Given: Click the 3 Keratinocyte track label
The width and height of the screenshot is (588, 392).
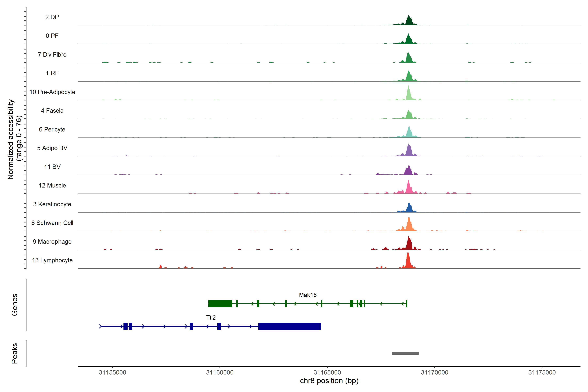Looking at the screenshot, I should click(x=52, y=204).
